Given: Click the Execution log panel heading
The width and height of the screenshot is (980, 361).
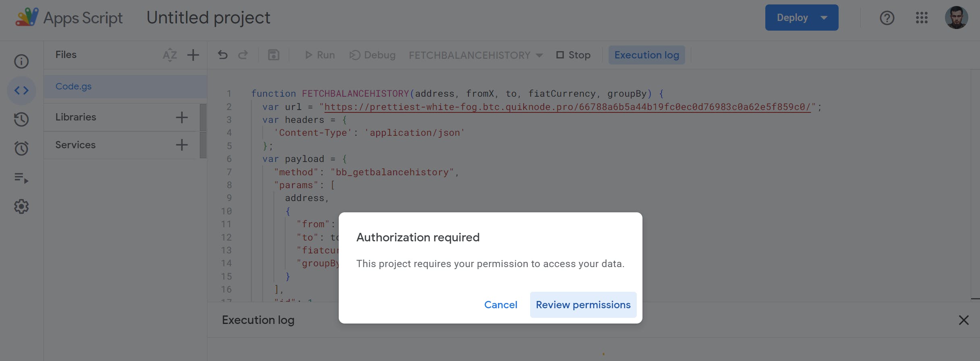Looking at the screenshot, I should [258, 320].
